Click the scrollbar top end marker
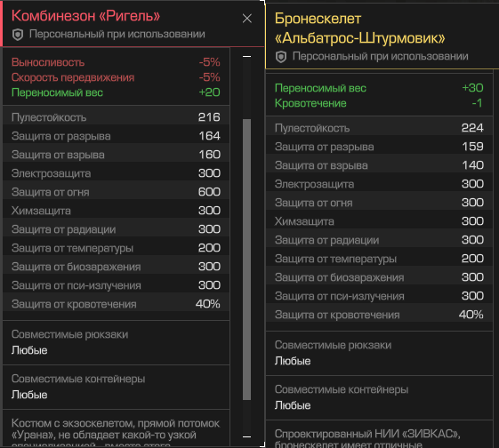Viewport: 499px width, 448px height. coord(246,57)
